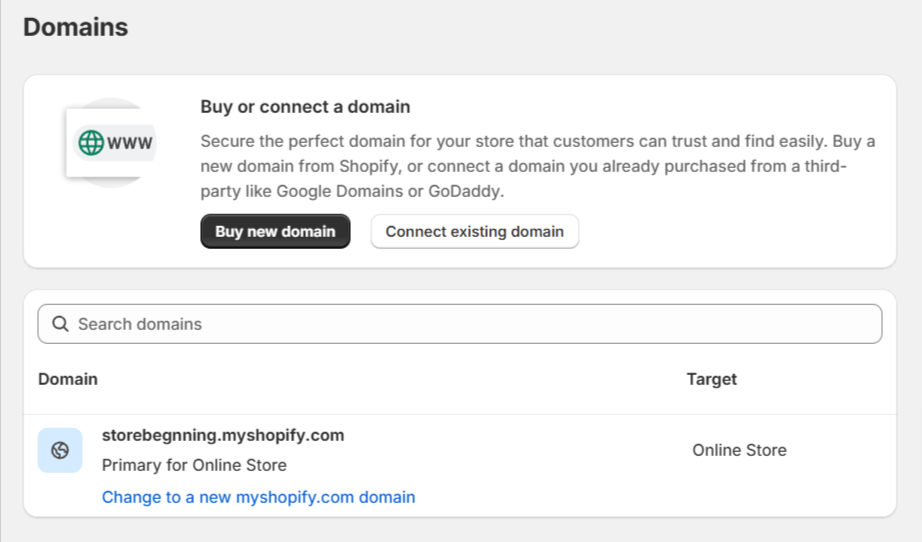
Task: Open the Change to a new myshopify.com domain link
Action: 258,497
